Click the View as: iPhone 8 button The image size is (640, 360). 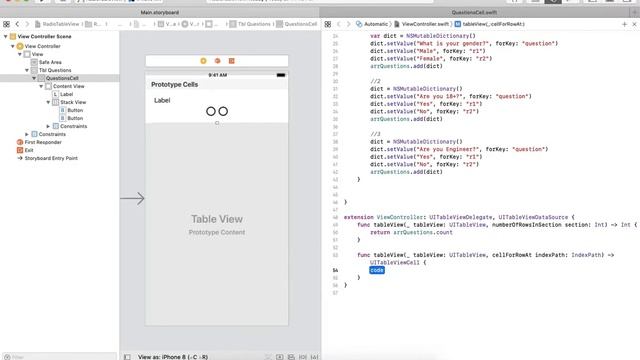pos(173,357)
